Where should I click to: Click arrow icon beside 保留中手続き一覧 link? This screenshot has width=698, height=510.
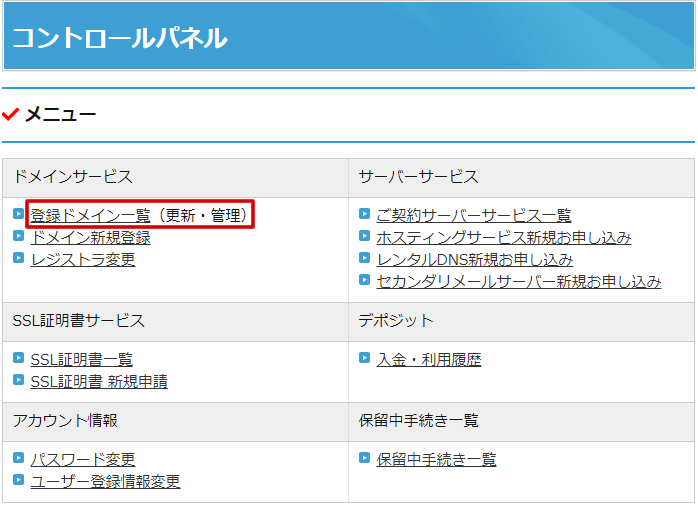coord(364,457)
